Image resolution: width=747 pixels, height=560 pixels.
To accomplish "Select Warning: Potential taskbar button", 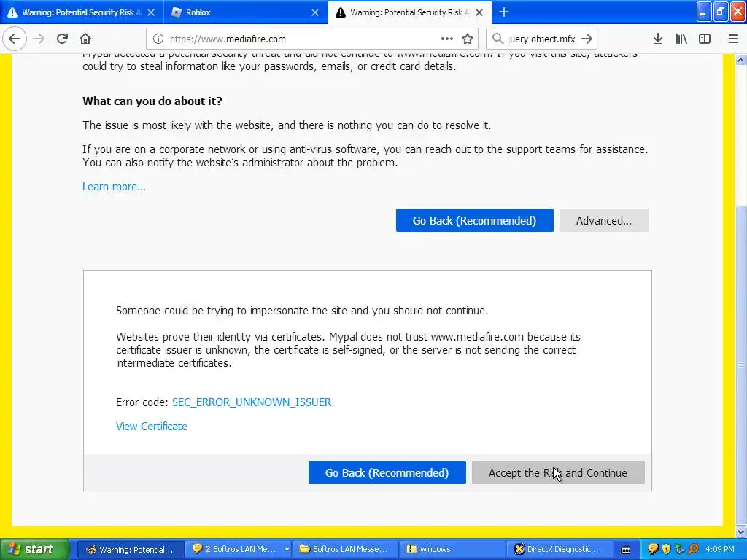I will 130,550.
